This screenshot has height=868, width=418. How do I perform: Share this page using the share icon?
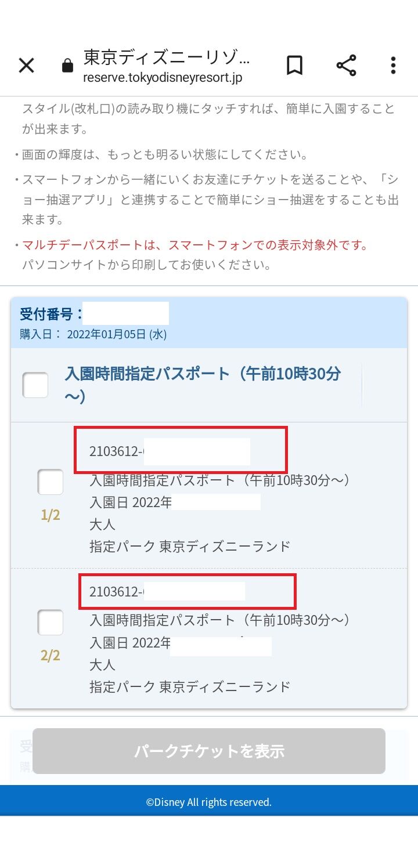tap(347, 66)
